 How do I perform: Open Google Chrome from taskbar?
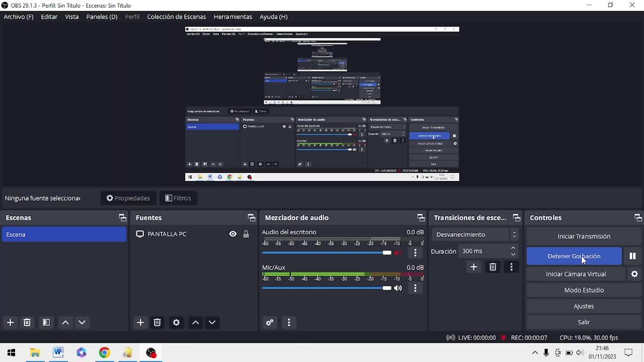tap(104, 352)
